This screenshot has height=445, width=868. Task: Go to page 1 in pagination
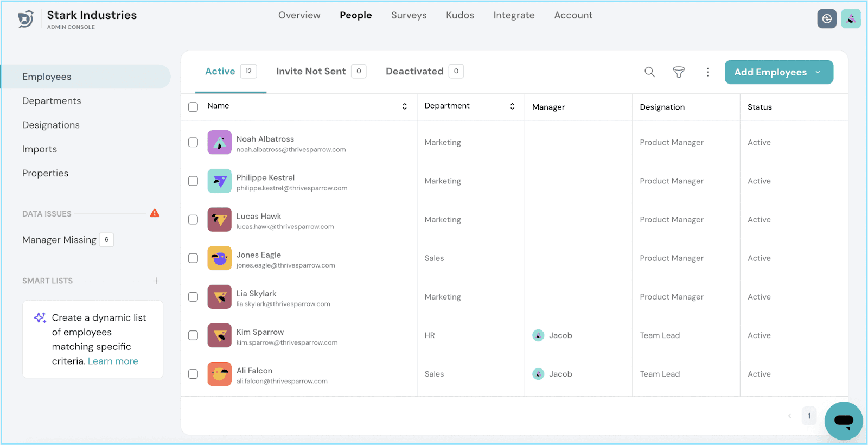[809, 416]
